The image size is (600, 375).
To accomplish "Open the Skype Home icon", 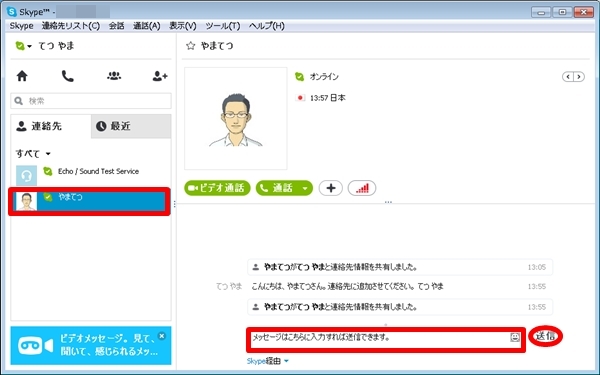I will (x=22, y=76).
